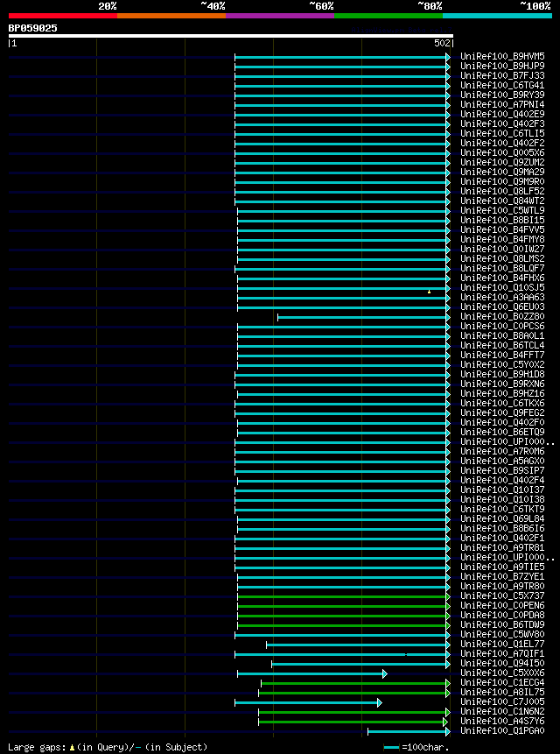
Task: Select the label UniRef100_C5WTL9
Action: click(502, 211)
